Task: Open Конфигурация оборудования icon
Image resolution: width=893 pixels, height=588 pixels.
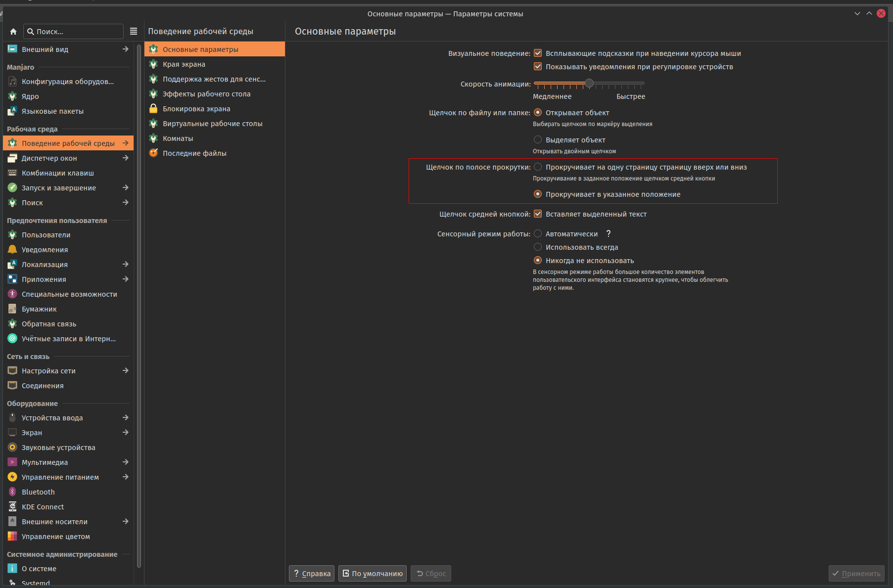Action: [12, 82]
